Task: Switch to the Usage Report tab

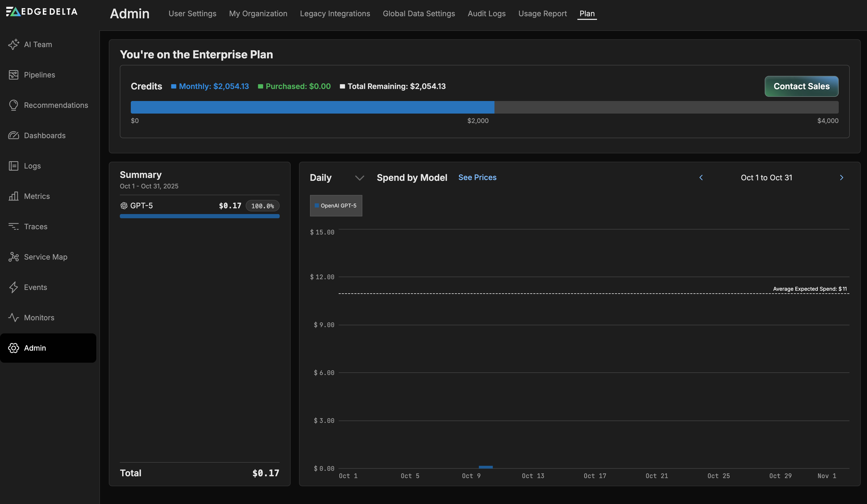Action: pos(542,14)
